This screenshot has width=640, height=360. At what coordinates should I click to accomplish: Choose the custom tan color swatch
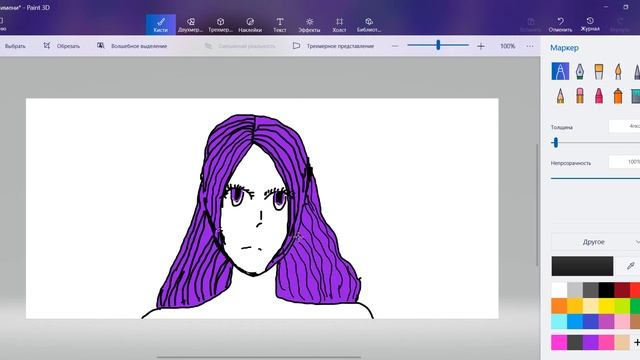[x=622, y=342]
